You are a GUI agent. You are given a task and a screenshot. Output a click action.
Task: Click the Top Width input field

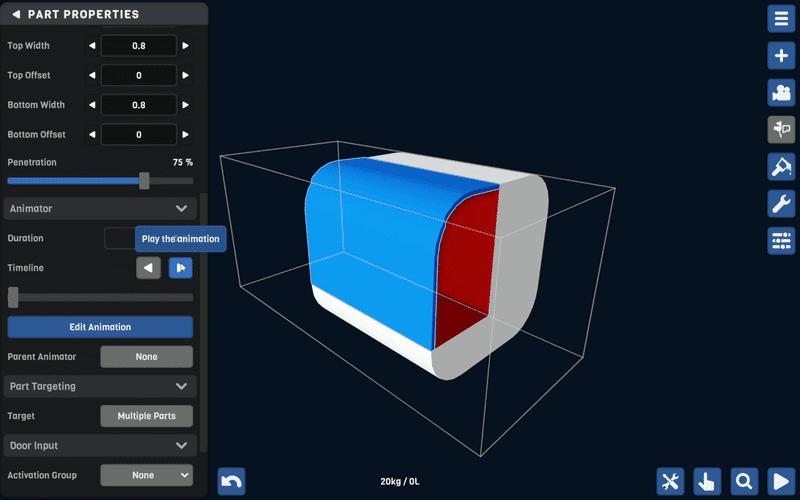click(139, 46)
